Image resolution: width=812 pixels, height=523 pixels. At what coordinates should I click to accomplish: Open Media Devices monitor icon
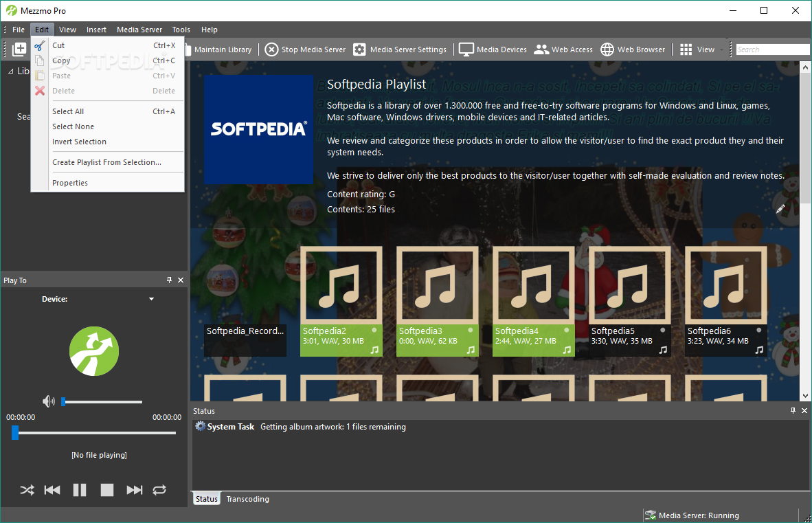[466, 49]
